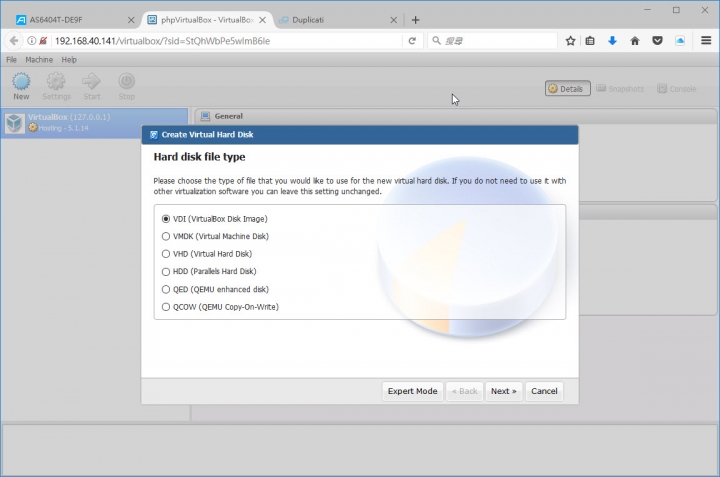Close the AS6404T-DE9F tab
The width and height of the screenshot is (720, 477).
pyautogui.click(x=131, y=20)
